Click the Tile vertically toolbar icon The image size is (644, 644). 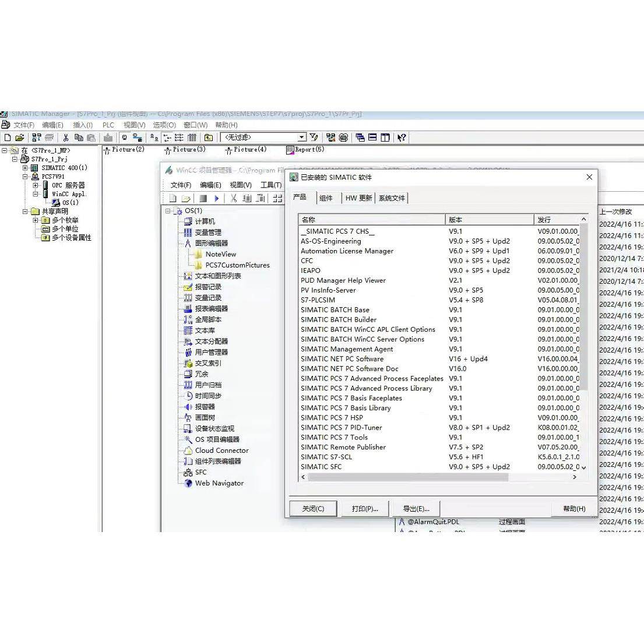385,138
